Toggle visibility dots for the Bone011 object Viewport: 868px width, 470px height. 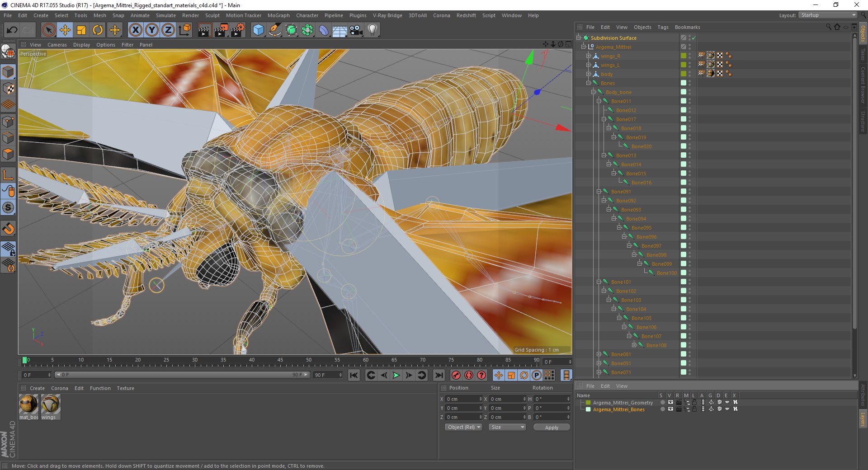click(690, 101)
